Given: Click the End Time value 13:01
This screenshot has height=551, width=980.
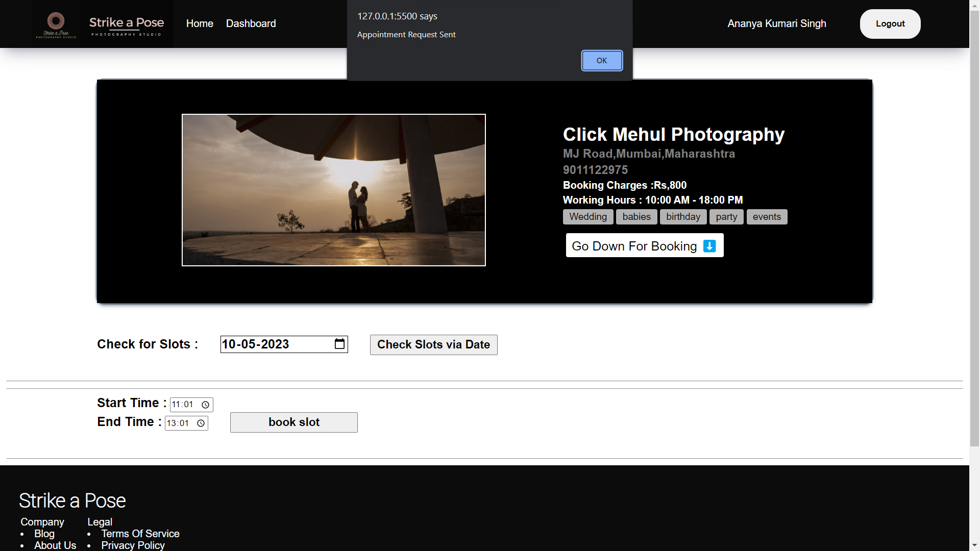Looking at the screenshot, I should (178, 423).
